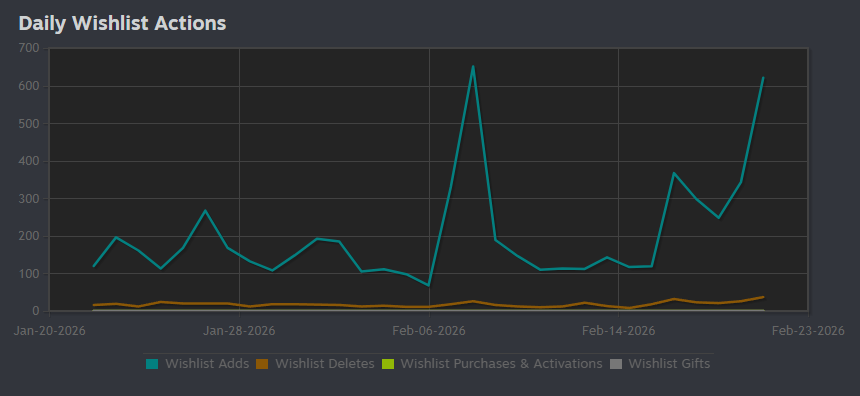Click the Feb-06-2026 axis date label
This screenshot has width=860, height=396.
click(429, 331)
